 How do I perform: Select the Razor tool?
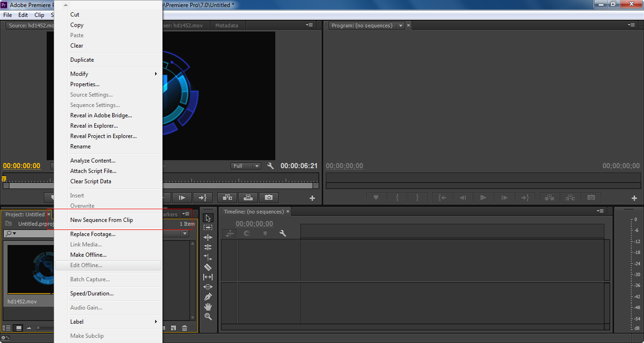tap(208, 267)
